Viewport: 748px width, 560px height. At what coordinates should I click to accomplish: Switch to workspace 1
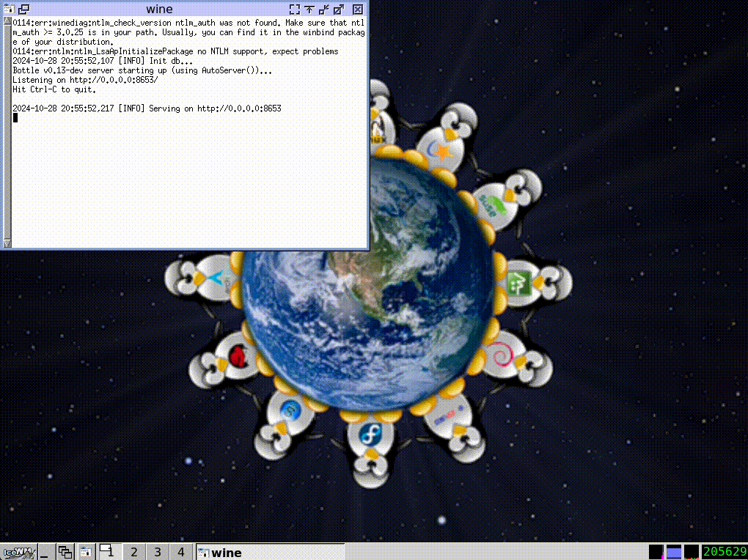click(110, 553)
